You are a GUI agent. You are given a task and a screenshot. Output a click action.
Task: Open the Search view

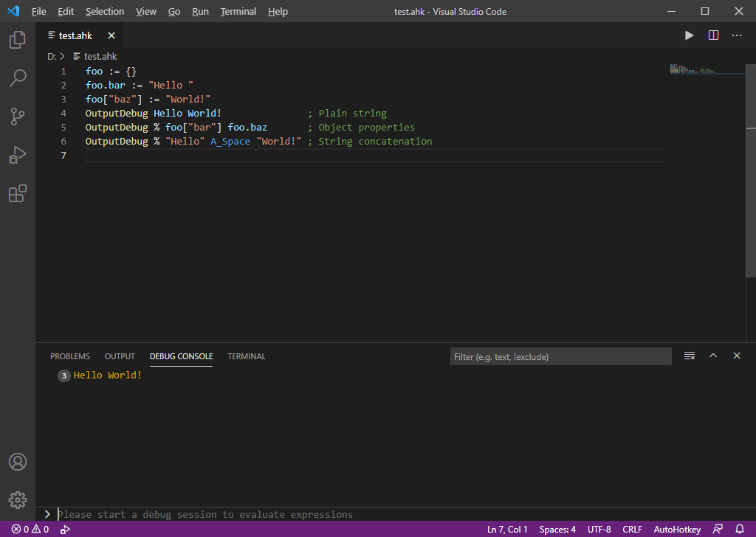(x=18, y=78)
